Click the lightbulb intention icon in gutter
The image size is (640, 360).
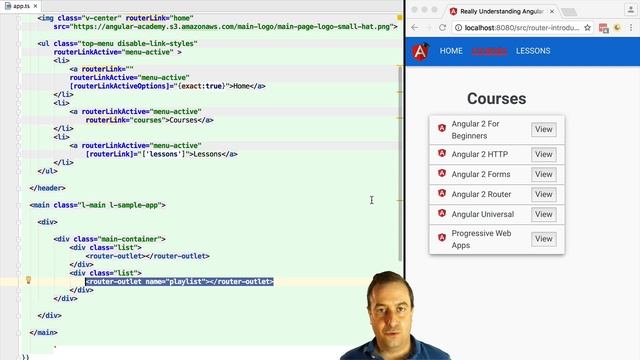(28, 280)
